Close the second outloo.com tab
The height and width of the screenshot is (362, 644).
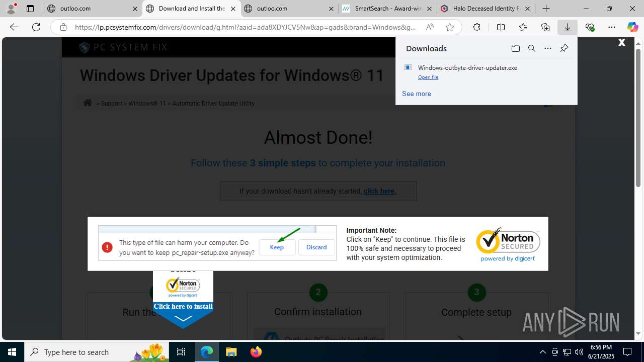click(x=331, y=9)
